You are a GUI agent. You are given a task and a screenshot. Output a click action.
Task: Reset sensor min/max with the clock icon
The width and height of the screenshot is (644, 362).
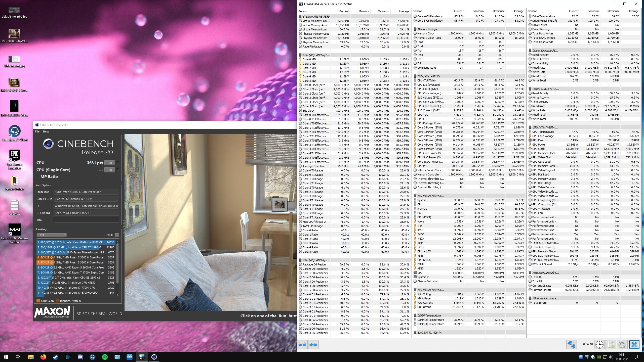pyautogui.click(x=599, y=344)
